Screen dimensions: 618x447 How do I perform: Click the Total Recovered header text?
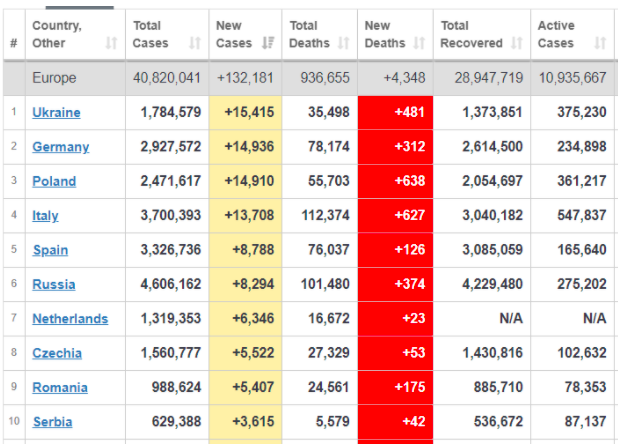point(471,34)
